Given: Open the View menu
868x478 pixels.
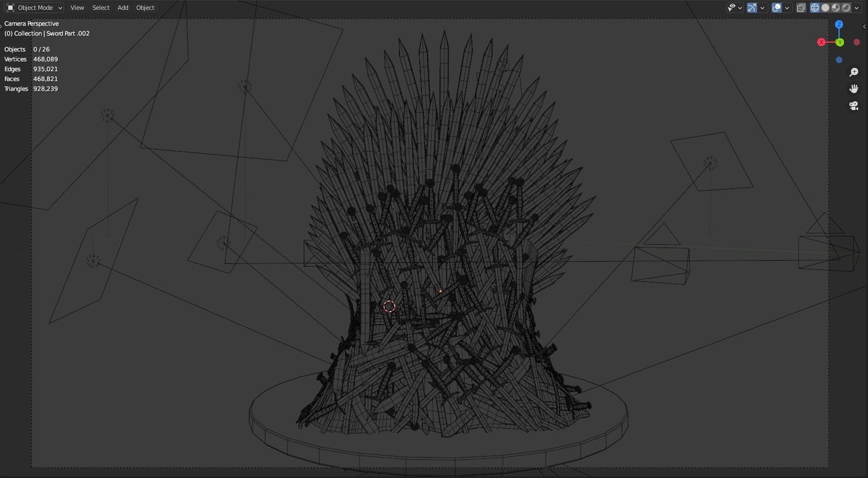Looking at the screenshot, I should 77,8.
